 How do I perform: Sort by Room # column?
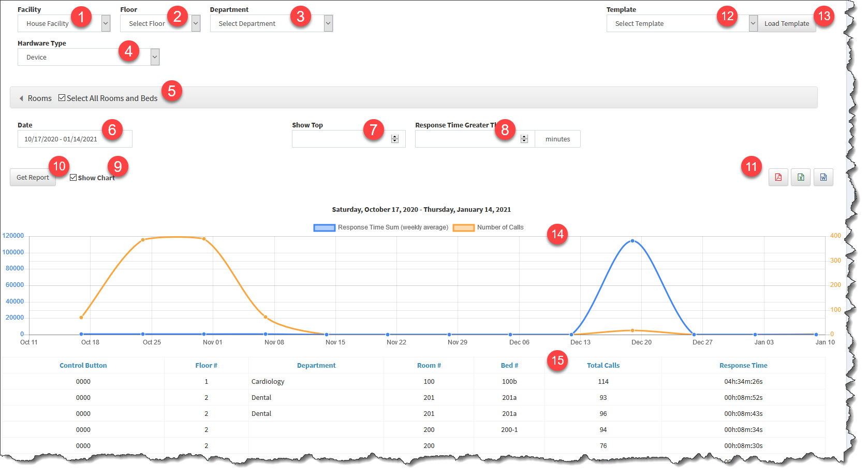(429, 365)
